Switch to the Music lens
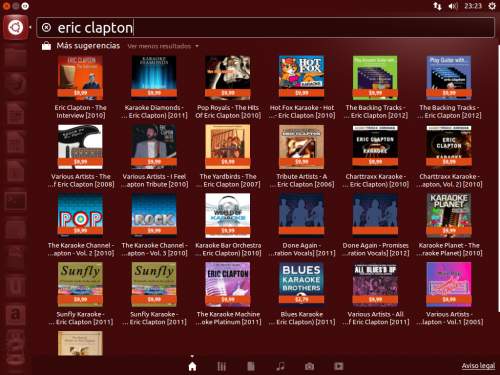Viewport: 500px width, 375px height. click(280, 366)
